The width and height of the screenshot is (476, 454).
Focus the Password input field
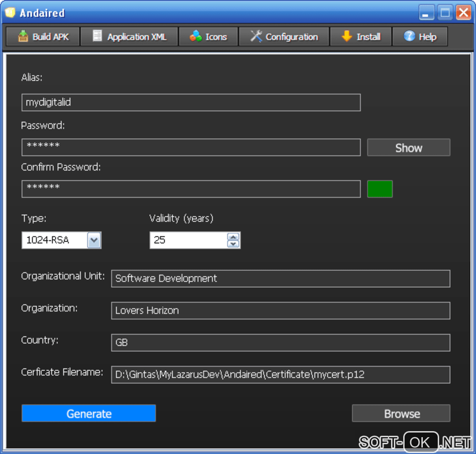(x=191, y=148)
